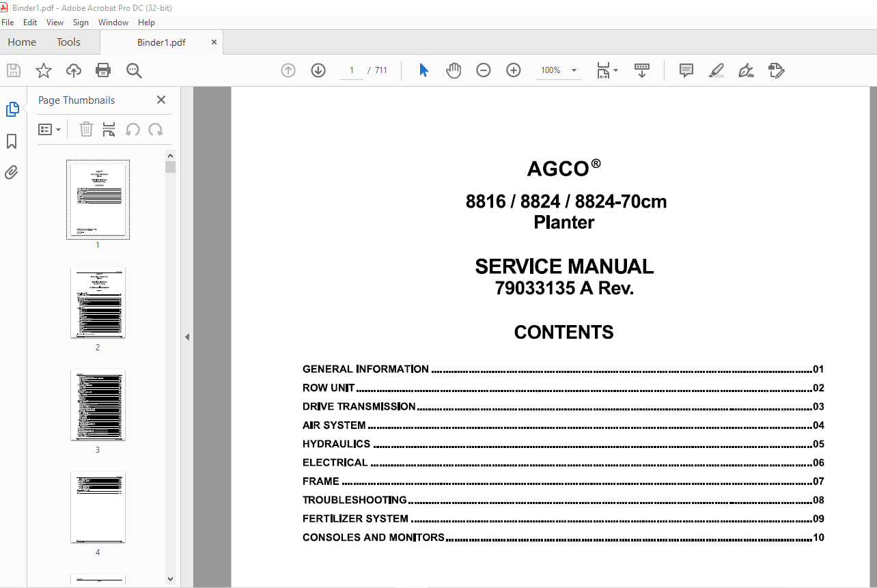The width and height of the screenshot is (877, 588).
Task: Click FERTILIZER SYSTEM contents entry
Action: click(563, 519)
